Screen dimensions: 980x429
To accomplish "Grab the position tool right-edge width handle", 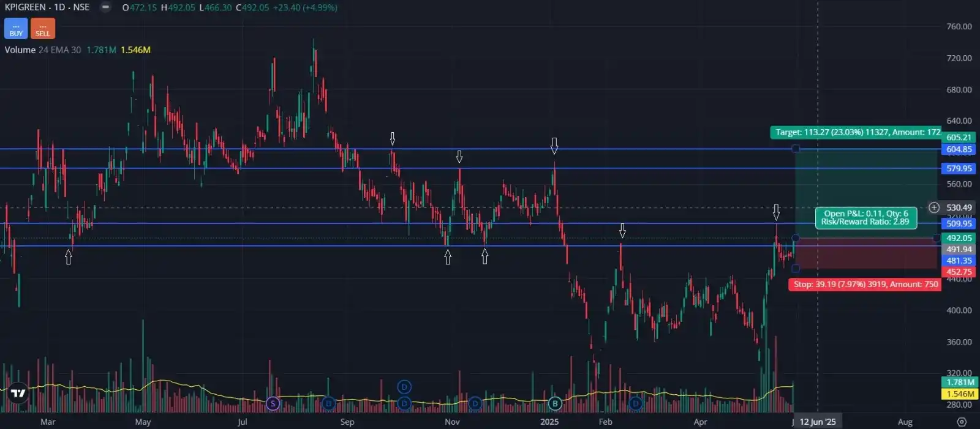I will click(x=937, y=237).
